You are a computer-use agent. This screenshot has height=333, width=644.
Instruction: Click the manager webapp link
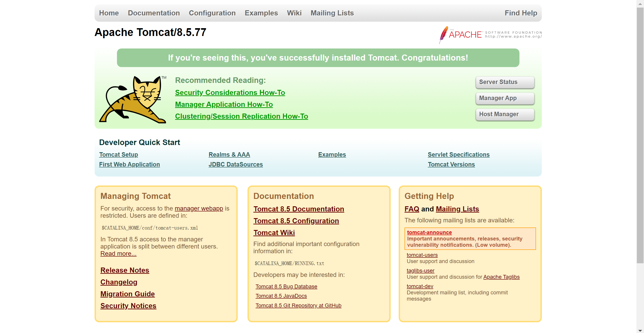[x=199, y=208]
